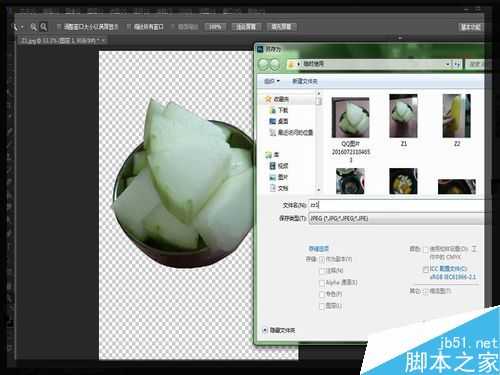
Task: Select Recent Places in navigation tree
Action: pos(296,133)
